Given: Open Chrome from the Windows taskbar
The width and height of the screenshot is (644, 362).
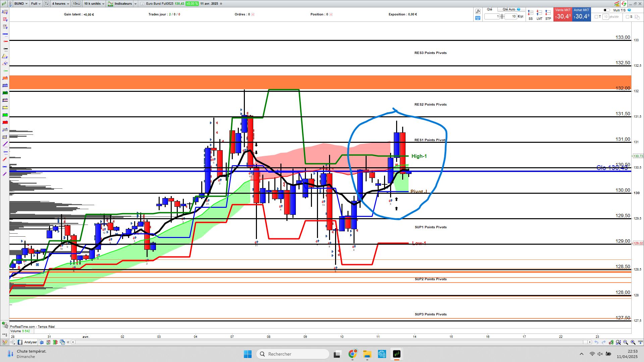Looking at the screenshot, I should click(x=352, y=354).
